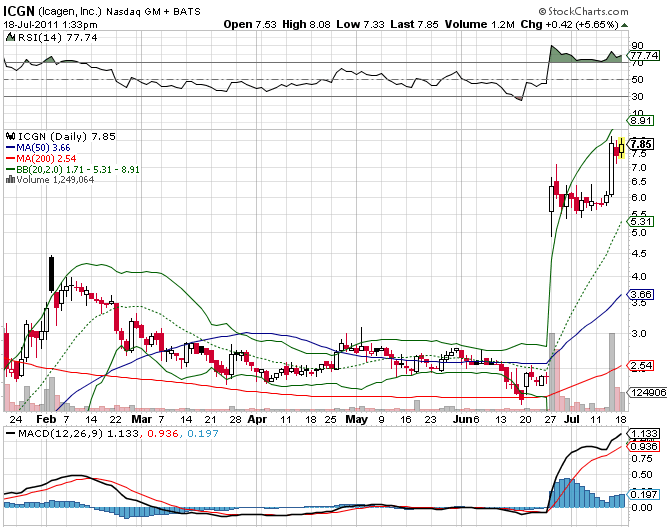Click the 124906 volume axis tag
The width and height of the screenshot is (667, 527).
pos(648,392)
